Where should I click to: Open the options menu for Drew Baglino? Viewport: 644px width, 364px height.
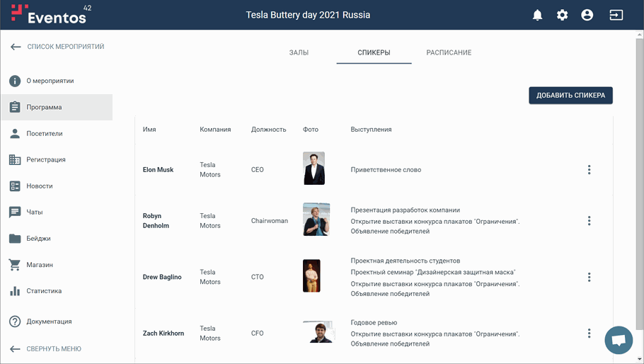tap(589, 278)
